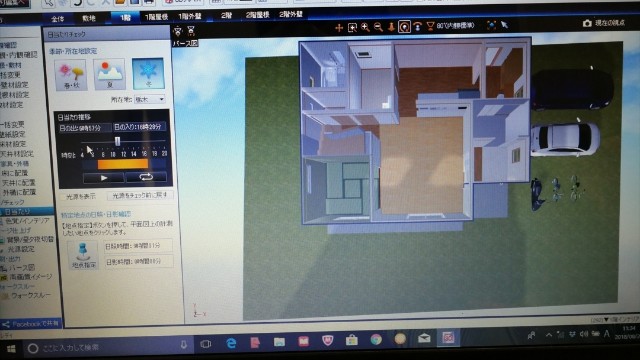The width and height of the screenshot is (640, 360).
Task: Click the 日の入り sunset time label
Action: [x=139, y=127]
